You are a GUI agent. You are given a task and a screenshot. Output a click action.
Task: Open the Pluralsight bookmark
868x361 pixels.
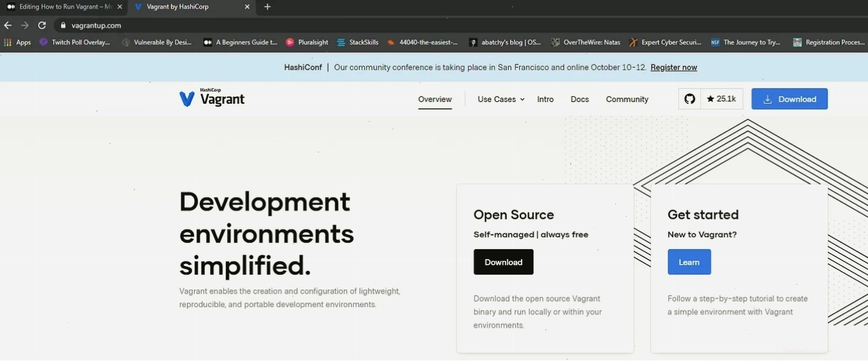click(307, 42)
